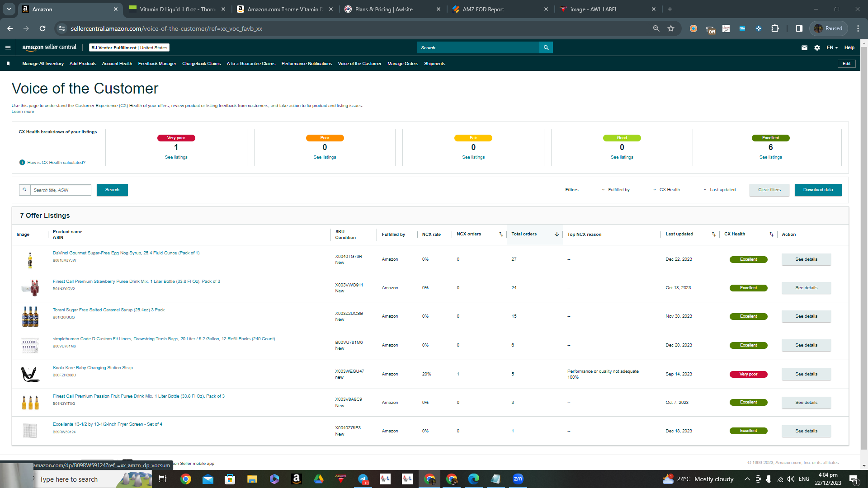The image size is (868, 488).
Task: Sort by Total orders down arrow
Action: pos(557,234)
